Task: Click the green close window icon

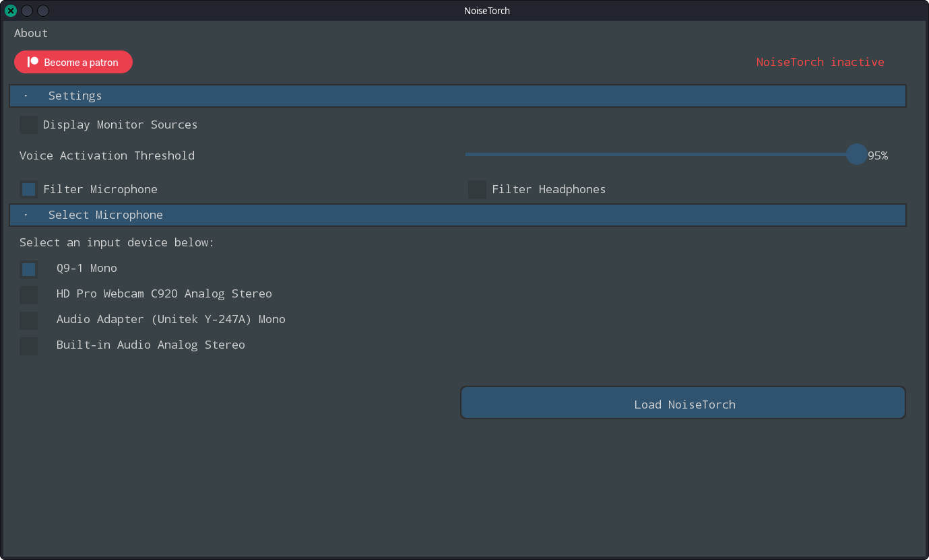Action: pyautogui.click(x=11, y=11)
